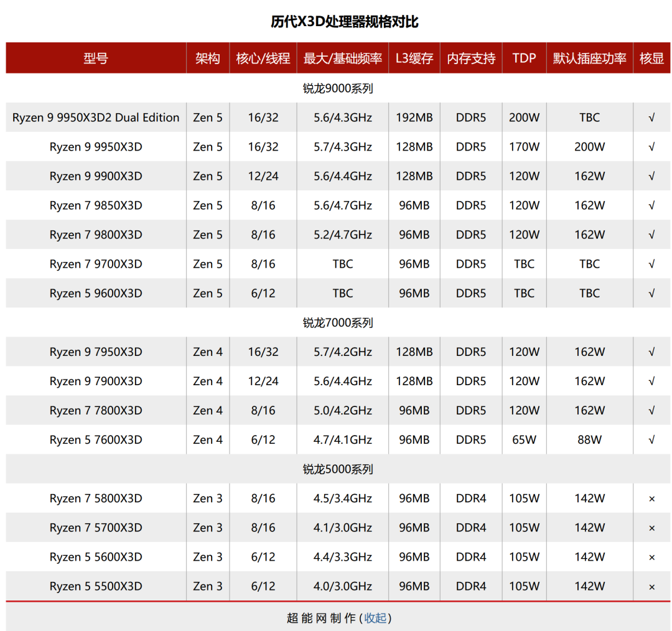Click the 4.7/4.1GHz frequency cell
This screenshot has height=631, width=672.
[x=343, y=440]
